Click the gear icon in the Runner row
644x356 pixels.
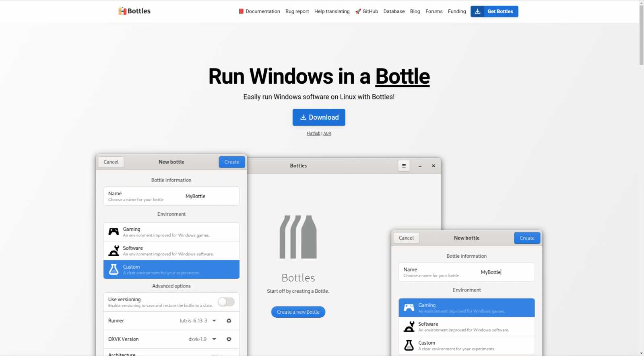[229, 321]
